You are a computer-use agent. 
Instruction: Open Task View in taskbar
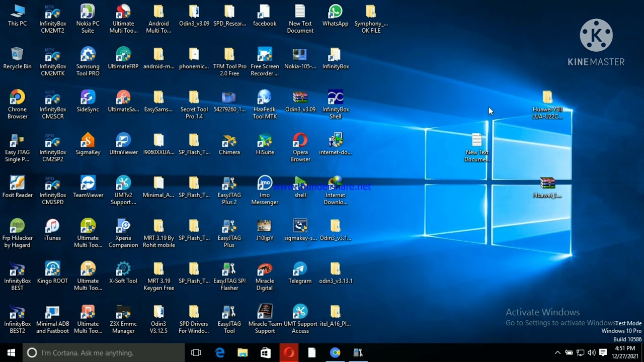tap(196, 353)
